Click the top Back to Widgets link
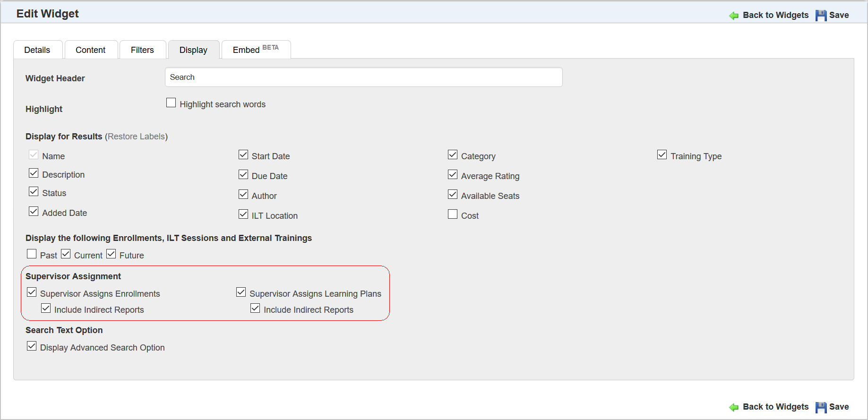This screenshot has height=420, width=868. click(x=775, y=15)
